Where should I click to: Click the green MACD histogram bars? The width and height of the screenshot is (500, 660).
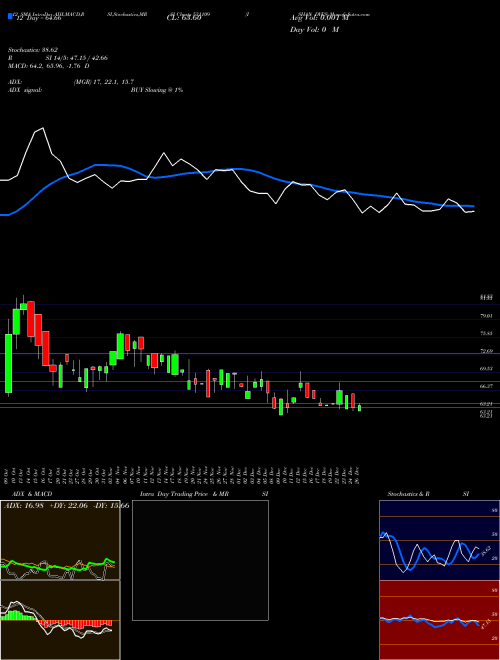(17, 615)
